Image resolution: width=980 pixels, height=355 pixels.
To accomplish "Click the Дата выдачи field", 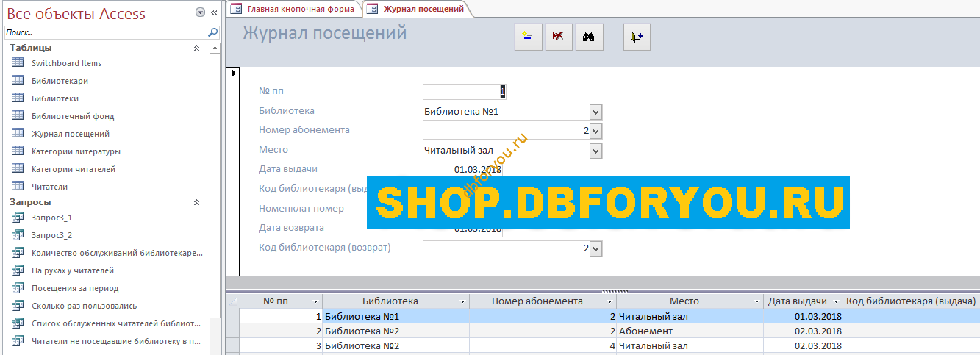I will click(463, 169).
